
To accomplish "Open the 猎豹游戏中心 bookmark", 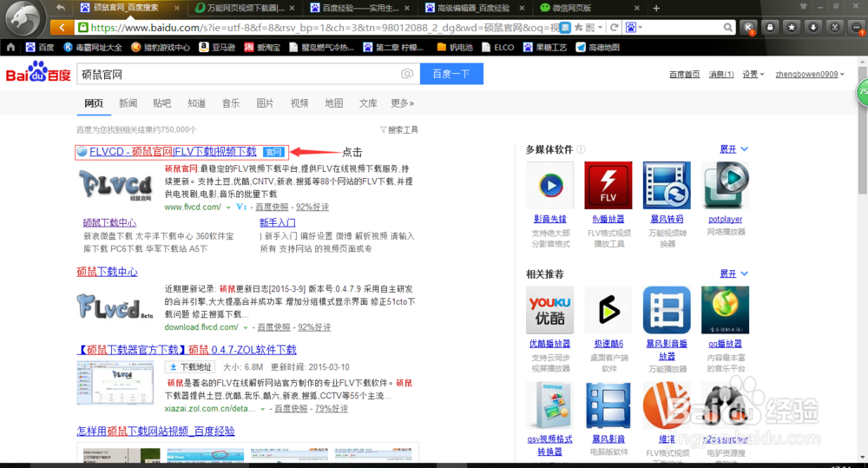I will (x=161, y=47).
